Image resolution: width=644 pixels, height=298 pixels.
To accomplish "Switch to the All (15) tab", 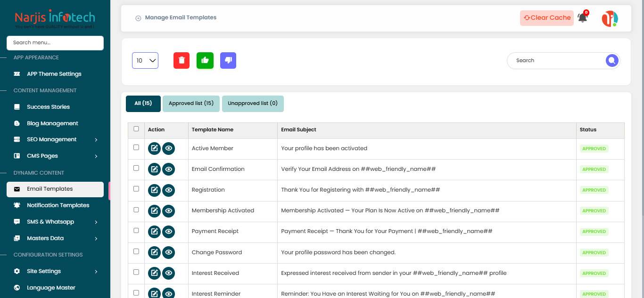I will pos(143,104).
